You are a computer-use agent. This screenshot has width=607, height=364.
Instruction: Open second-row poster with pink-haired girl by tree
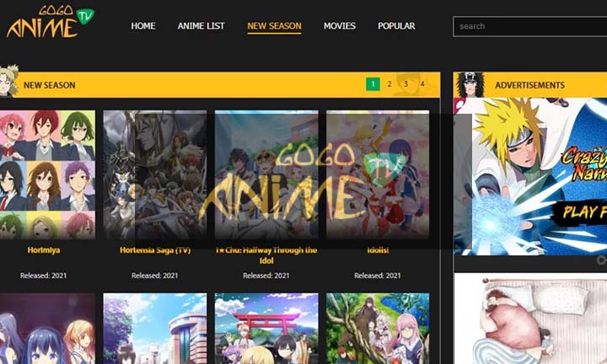pos(378,329)
